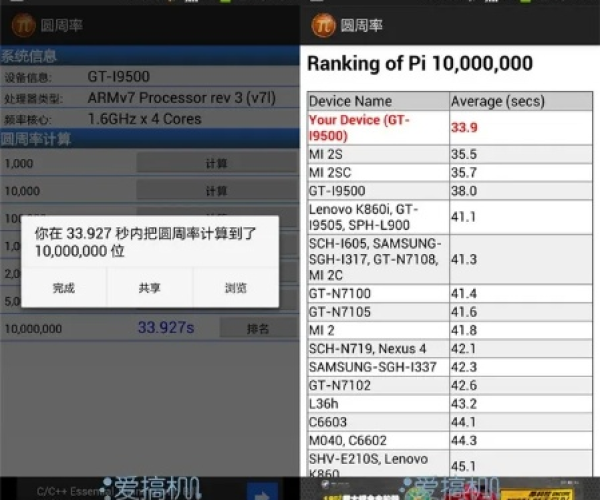Click the 频率核心 label

pos(28,120)
